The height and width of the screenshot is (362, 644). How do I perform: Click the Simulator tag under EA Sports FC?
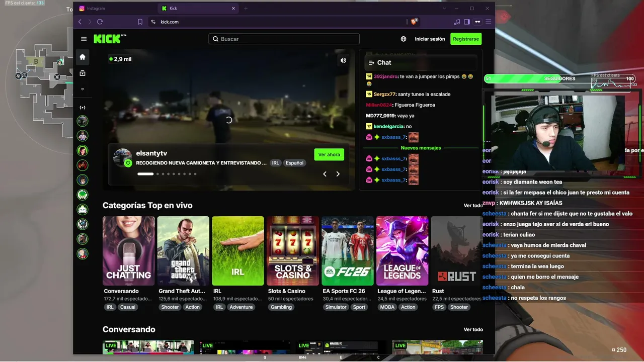336,307
